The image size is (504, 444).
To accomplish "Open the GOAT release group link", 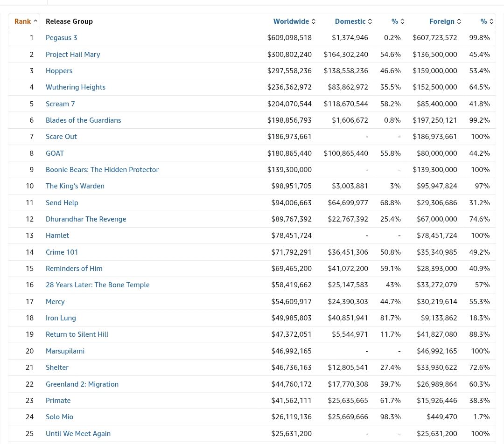I will tap(55, 153).
